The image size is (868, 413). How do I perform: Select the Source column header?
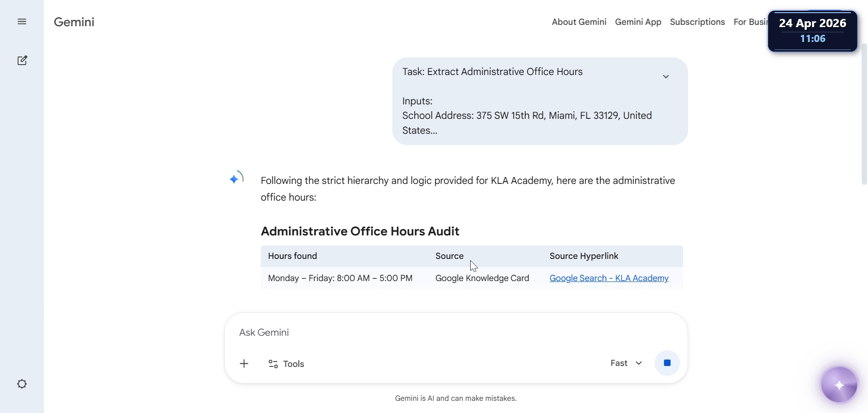point(449,256)
